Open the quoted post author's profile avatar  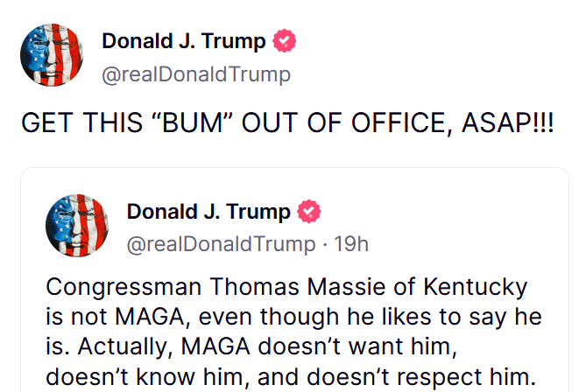click(x=77, y=226)
